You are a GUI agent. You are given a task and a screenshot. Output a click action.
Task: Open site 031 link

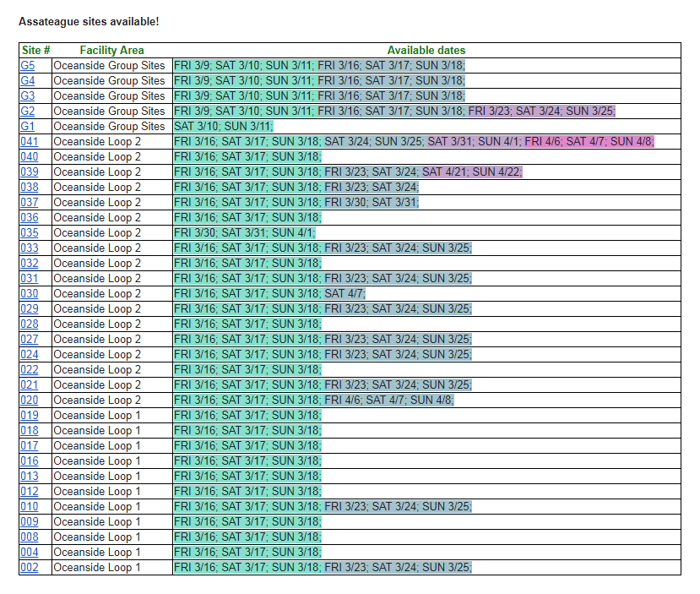[29, 278]
